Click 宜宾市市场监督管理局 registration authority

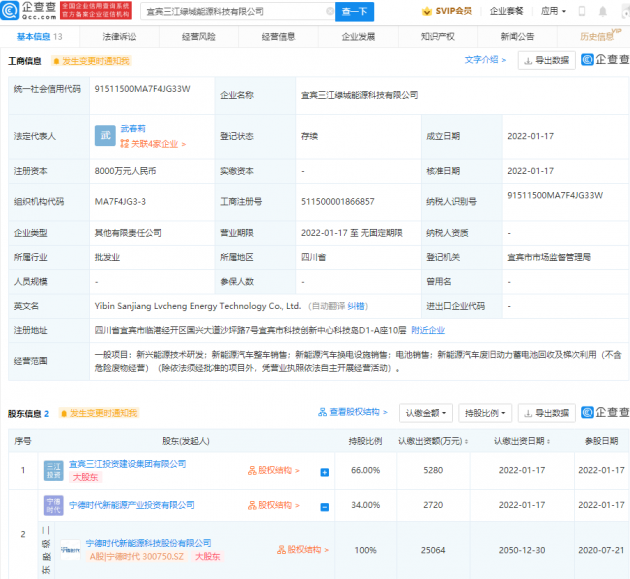[549, 257]
